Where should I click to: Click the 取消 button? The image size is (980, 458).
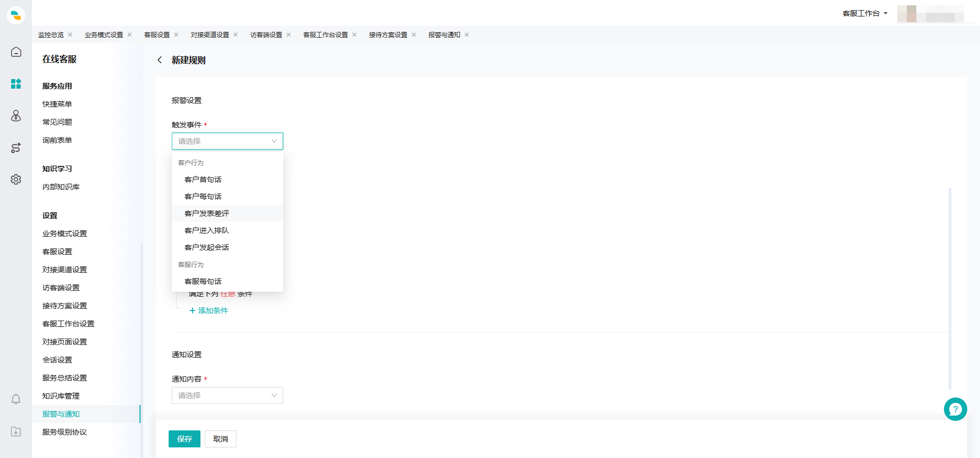[x=220, y=439]
